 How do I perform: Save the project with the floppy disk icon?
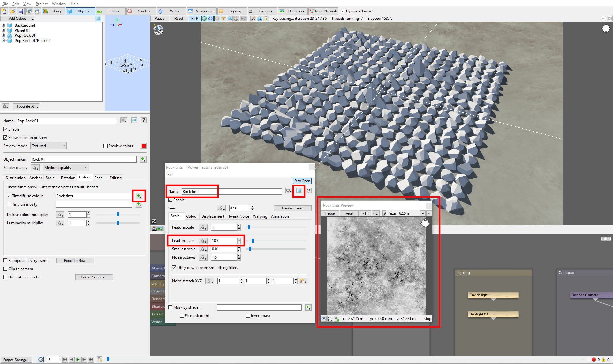[21, 11]
